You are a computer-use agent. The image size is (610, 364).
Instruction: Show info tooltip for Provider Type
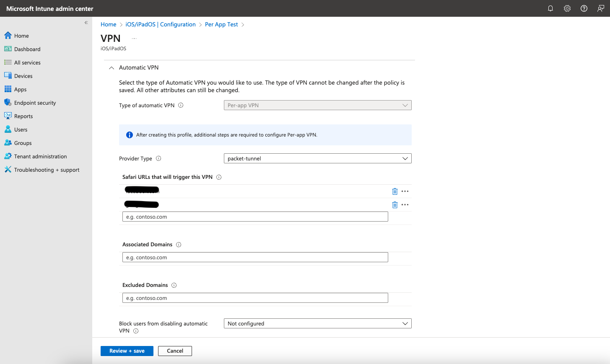(158, 158)
